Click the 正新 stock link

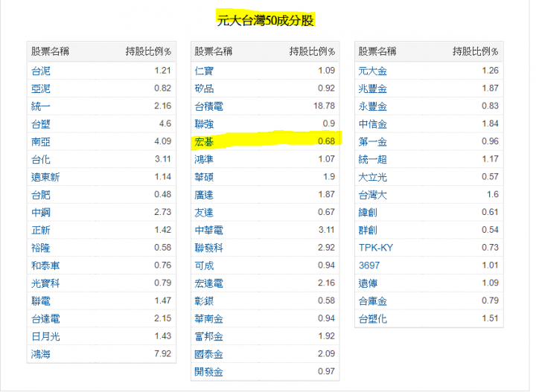point(41,230)
